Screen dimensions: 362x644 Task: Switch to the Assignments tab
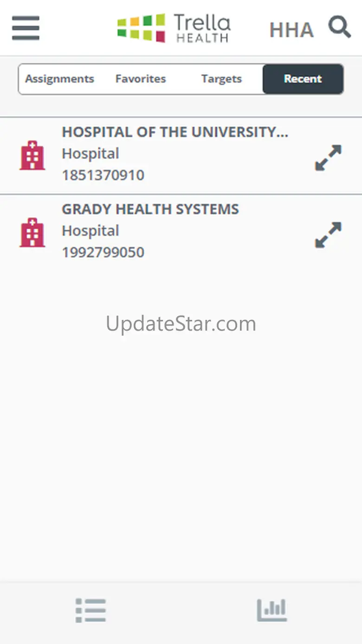pos(59,79)
